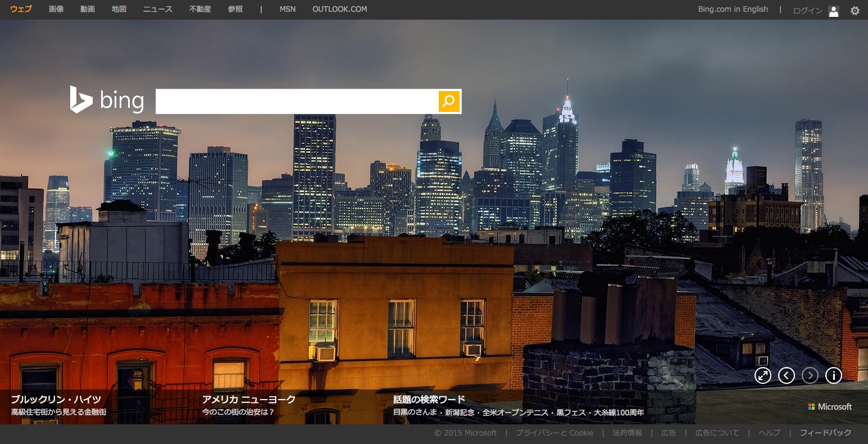The width and height of the screenshot is (868, 444).
Task: Show the next background image
Action: (810, 375)
